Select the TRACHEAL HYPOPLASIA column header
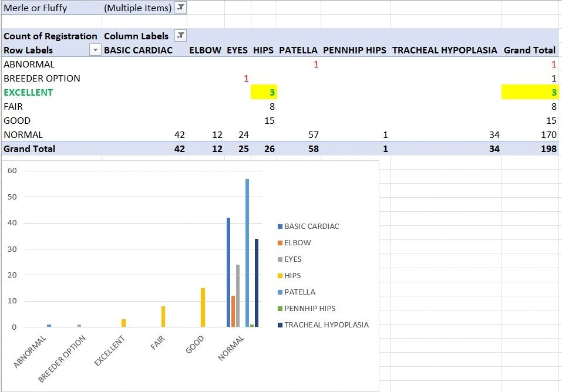This screenshot has width=562, height=392. [445, 50]
